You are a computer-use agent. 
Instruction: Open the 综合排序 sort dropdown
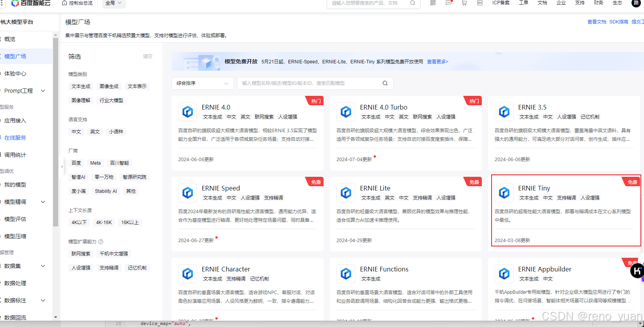202,83
